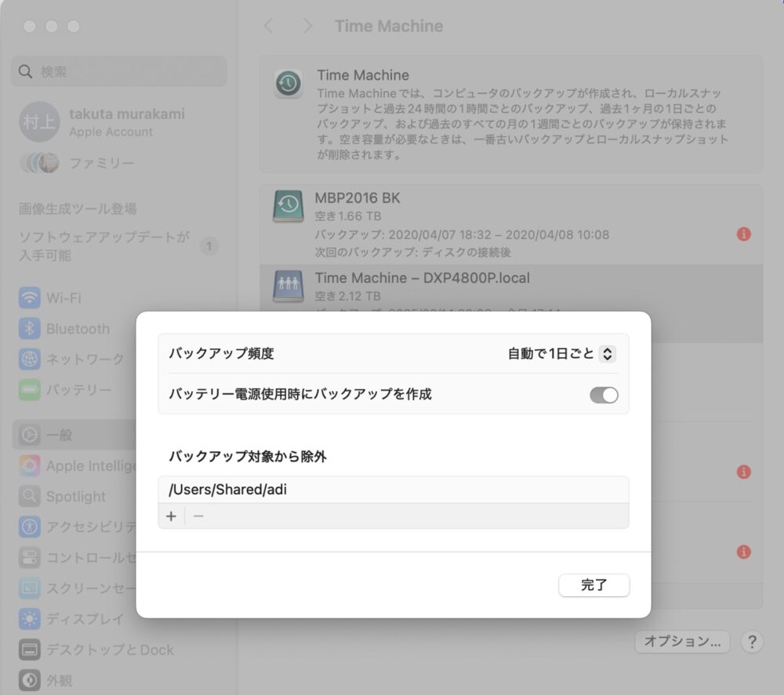Click red info icon beside MBP2016 BK
Image resolution: width=784 pixels, height=695 pixels.
coord(743,233)
